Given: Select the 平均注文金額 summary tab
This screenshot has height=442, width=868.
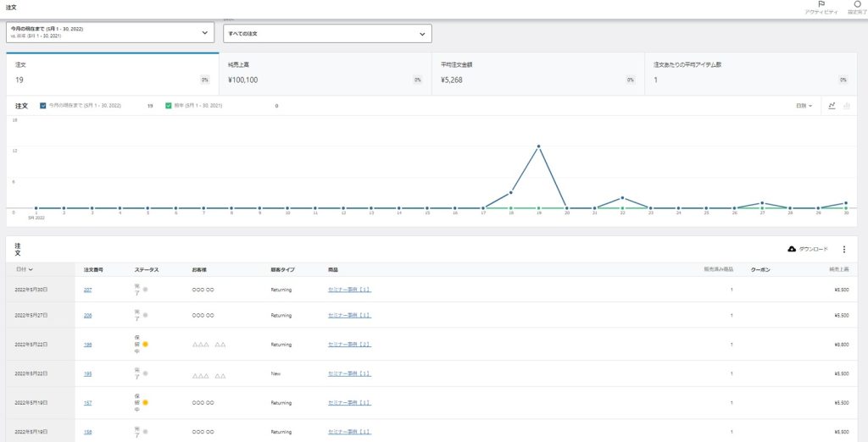Looking at the screenshot, I should click(x=537, y=73).
